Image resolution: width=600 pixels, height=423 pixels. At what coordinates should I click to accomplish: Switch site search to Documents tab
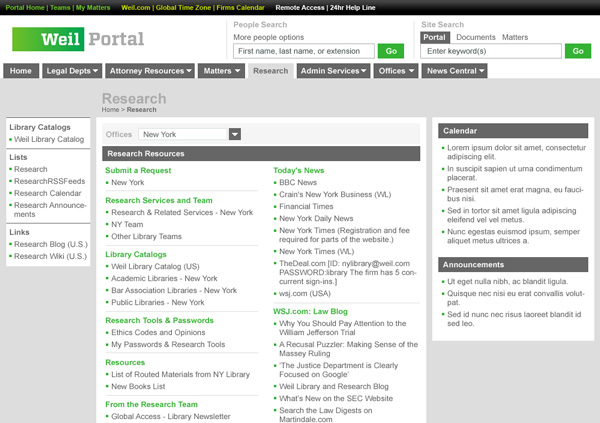[x=476, y=37]
